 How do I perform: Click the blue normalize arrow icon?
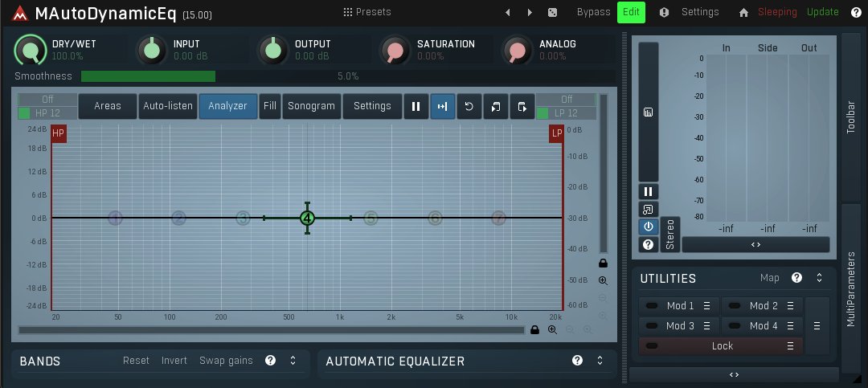(x=442, y=106)
